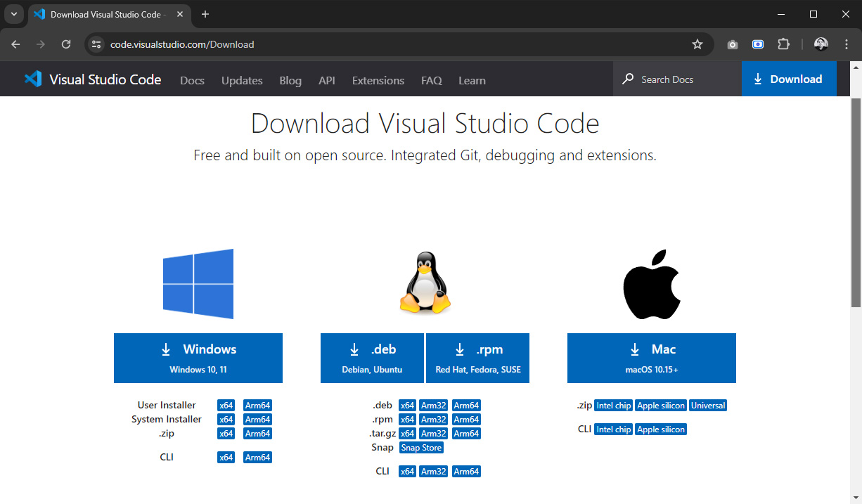Click Arm64 for Windows .zip
The image size is (862, 504).
pos(257,434)
